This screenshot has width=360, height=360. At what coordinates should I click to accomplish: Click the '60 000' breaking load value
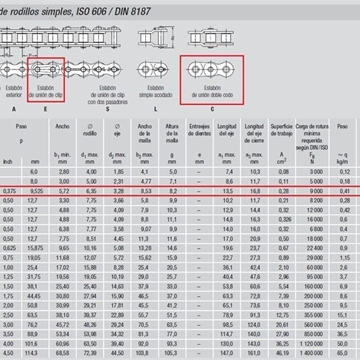click(315, 267)
